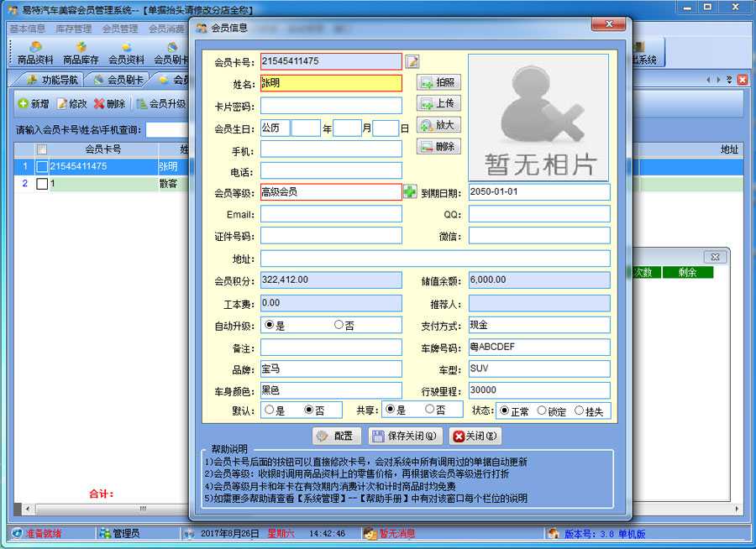This screenshot has height=549, width=756.
Task: Click the red 关闭 button
Action: click(x=475, y=437)
